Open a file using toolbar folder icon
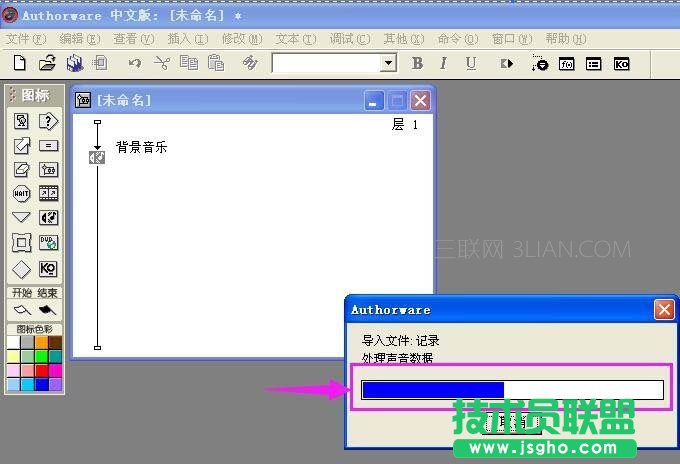This screenshot has width=680, height=464. [47, 63]
